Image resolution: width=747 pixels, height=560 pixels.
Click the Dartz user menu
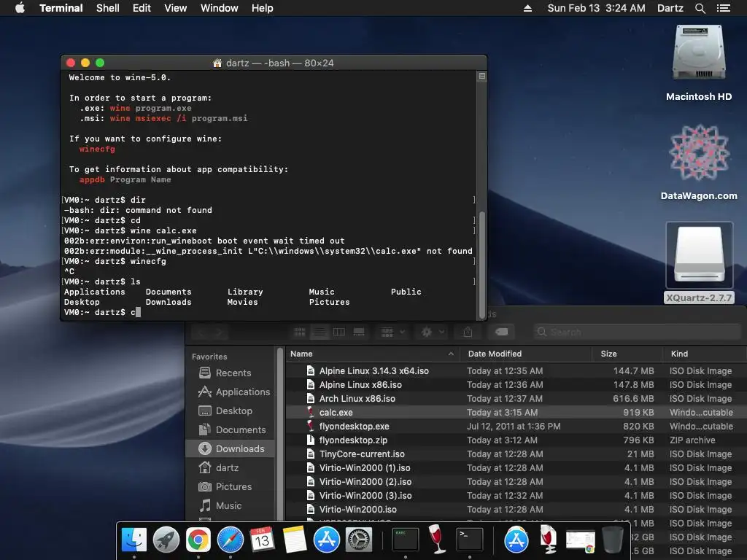tap(670, 8)
